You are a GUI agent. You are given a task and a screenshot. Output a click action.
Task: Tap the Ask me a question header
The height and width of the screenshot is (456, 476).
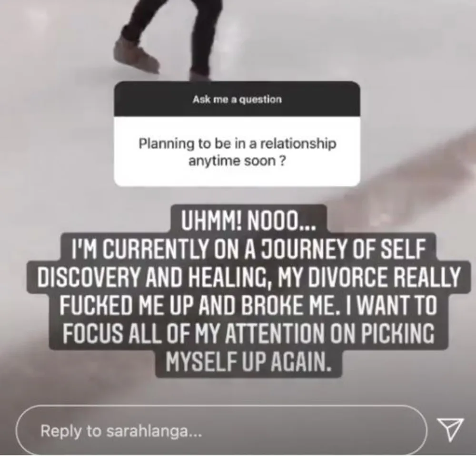coord(237,99)
